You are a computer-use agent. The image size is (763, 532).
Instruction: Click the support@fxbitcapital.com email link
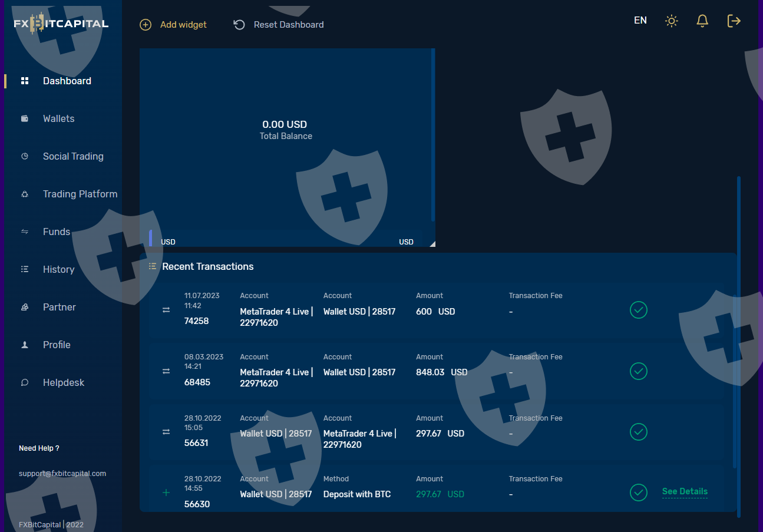point(62,474)
